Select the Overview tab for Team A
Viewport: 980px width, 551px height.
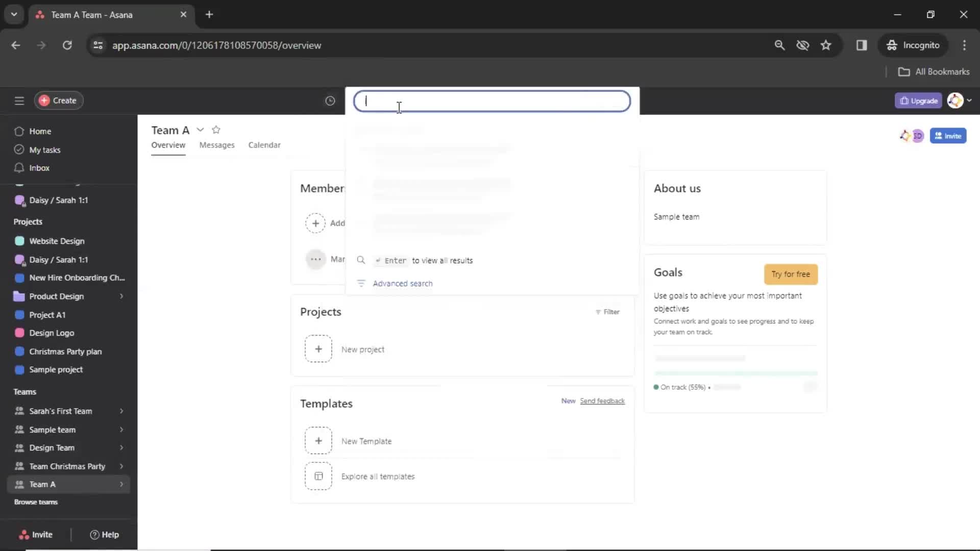click(x=167, y=145)
